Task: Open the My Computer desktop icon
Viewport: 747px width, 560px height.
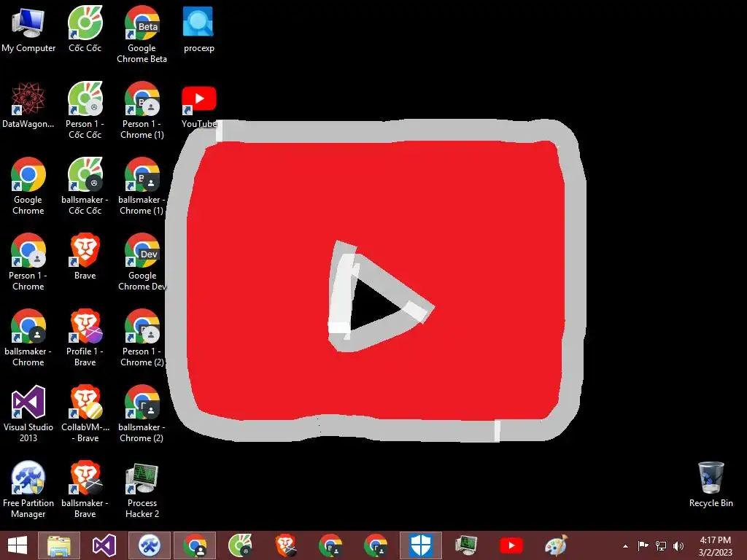Action: pos(28,29)
